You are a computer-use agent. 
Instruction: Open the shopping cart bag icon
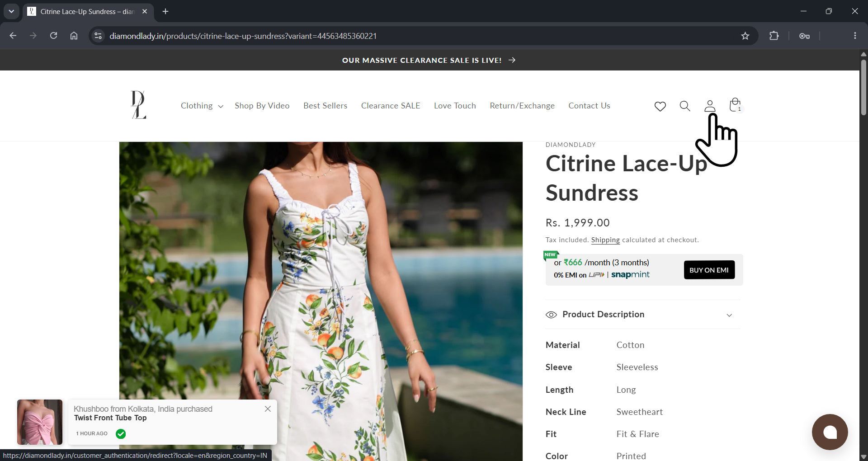coord(735,105)
